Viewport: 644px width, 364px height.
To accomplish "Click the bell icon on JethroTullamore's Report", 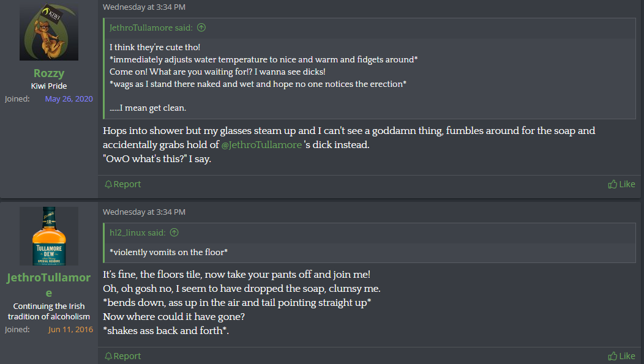I will click(108, 356).
